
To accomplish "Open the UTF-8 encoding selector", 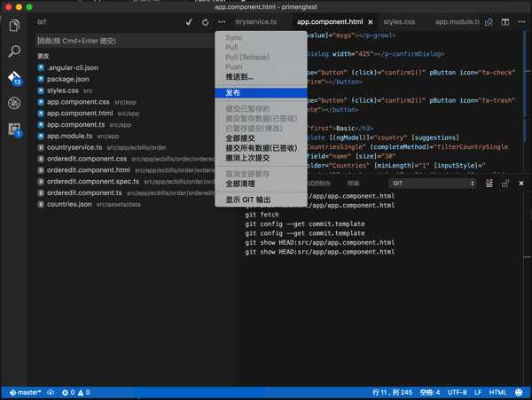I will click(x=457, y=393).
